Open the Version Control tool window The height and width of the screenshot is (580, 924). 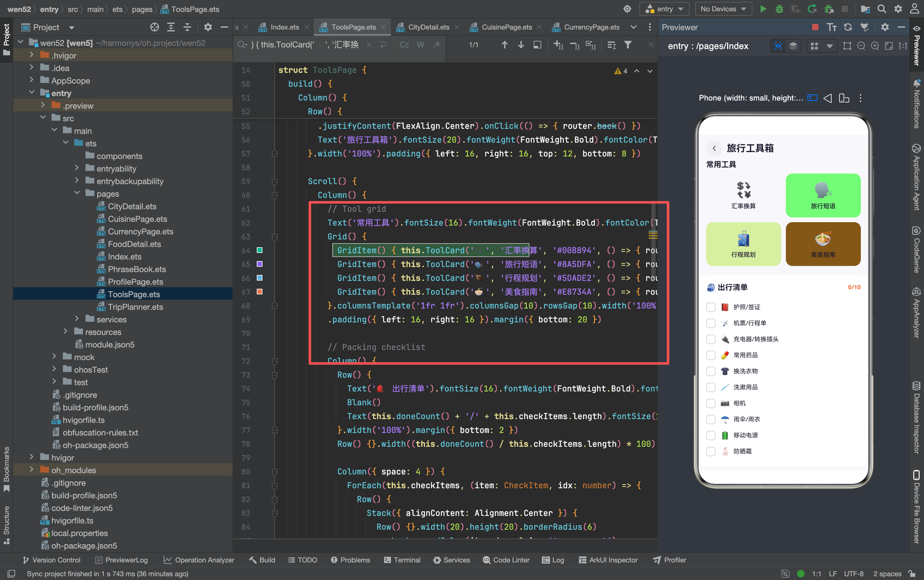click(x=52, y=560)
